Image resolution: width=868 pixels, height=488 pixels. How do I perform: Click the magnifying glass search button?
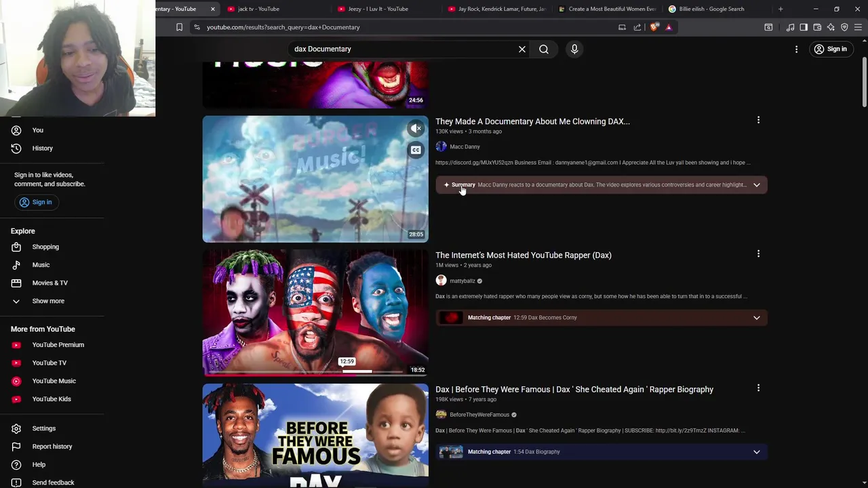click(x=544, y=49)
